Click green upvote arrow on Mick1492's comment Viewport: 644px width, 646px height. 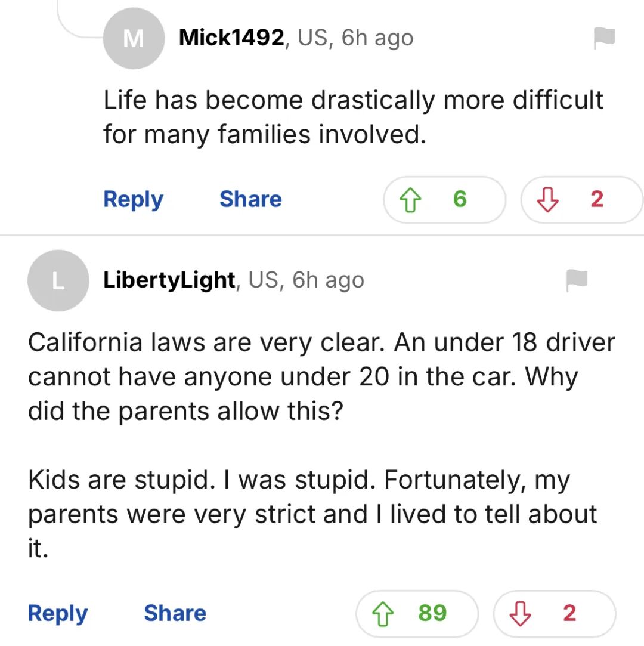(x=409, y=200)
